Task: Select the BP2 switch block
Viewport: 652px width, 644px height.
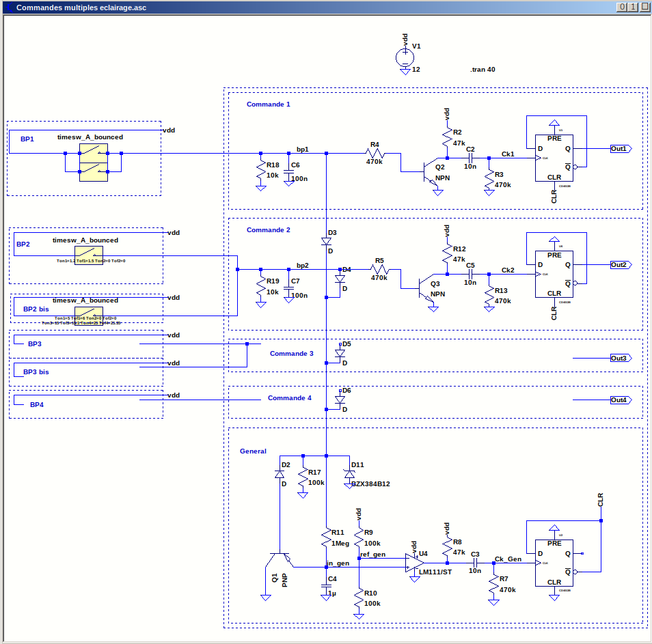Action: point(89,255)
